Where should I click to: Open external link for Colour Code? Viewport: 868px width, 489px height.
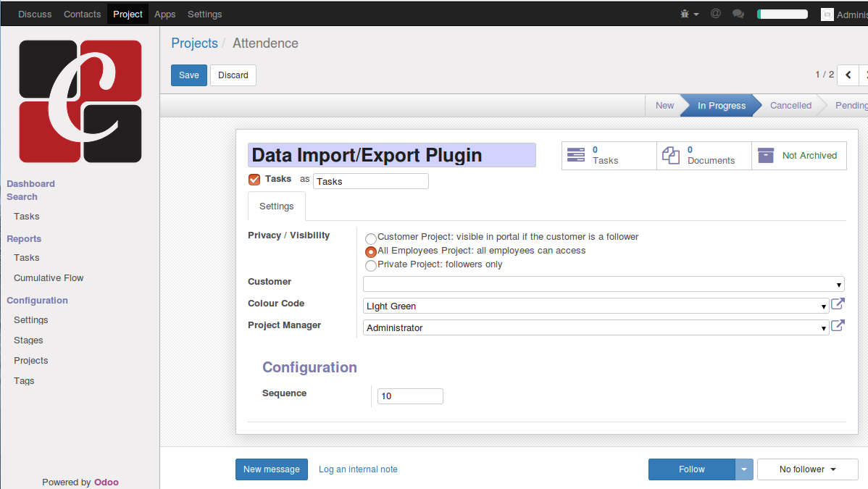tap(838, 304)
